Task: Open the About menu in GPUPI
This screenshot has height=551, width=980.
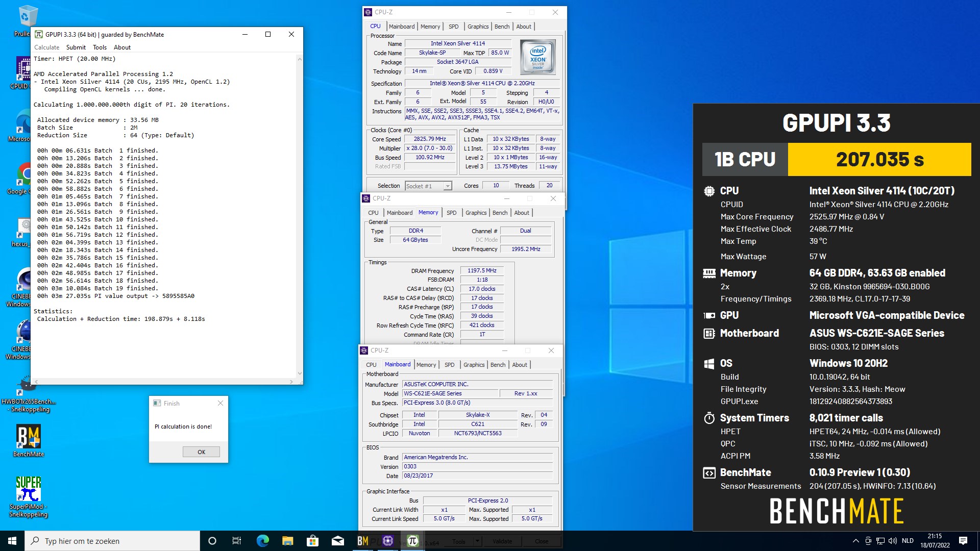Action: [122, 47]
